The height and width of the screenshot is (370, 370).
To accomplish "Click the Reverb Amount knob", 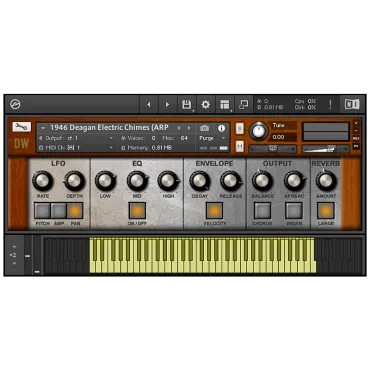I will [326, 180].
